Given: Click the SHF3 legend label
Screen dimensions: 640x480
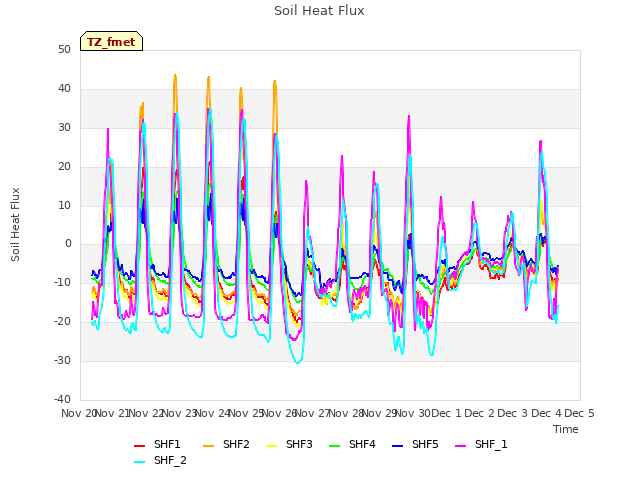Looking at the screenshot, I should tap(299, 444).
